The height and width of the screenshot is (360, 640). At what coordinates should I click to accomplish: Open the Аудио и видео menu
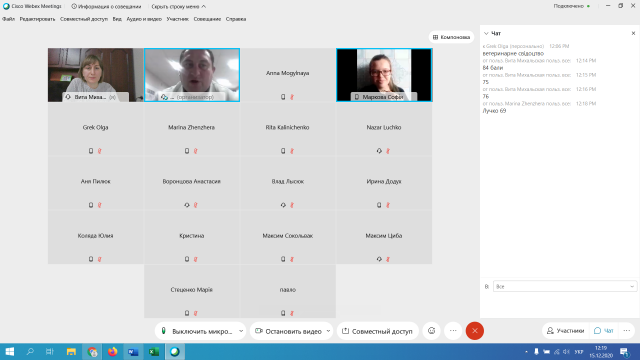144,19
